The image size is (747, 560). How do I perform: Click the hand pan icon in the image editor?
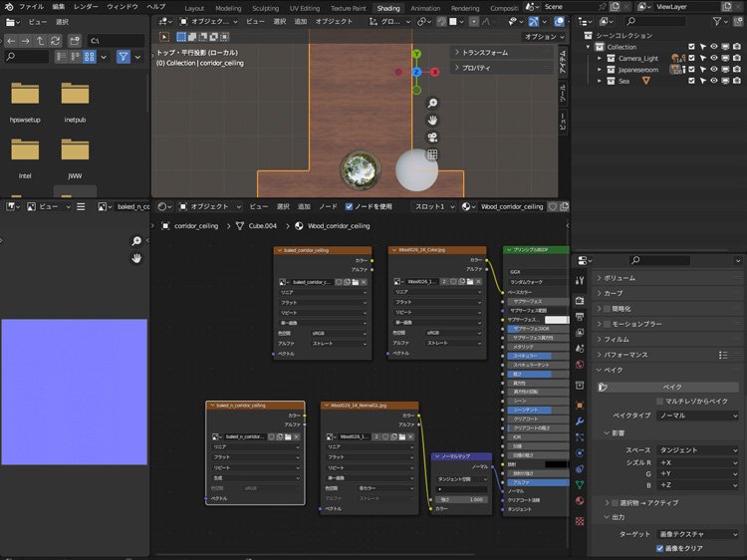click(x=136, y=258)
